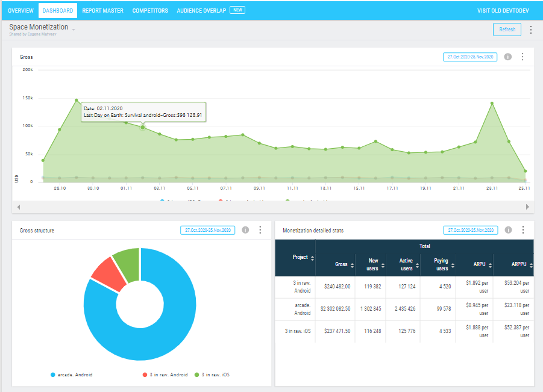543x392 pixels.
Task: Open Monetization detailed stats options menu
Action: 523,230
